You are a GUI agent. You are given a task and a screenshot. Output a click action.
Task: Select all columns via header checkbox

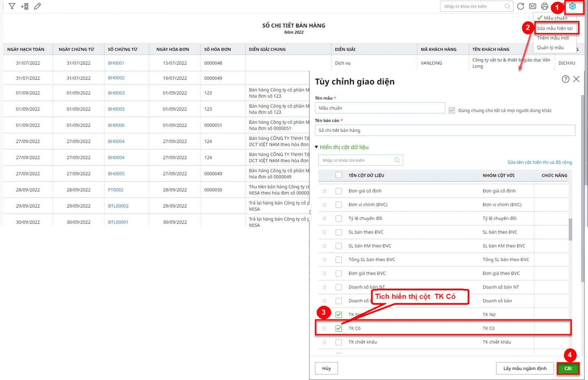[x=338, y=175]
